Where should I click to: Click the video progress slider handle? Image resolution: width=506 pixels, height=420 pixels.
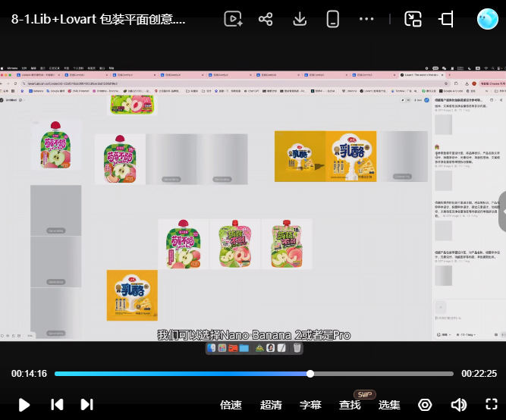point(310,374)
